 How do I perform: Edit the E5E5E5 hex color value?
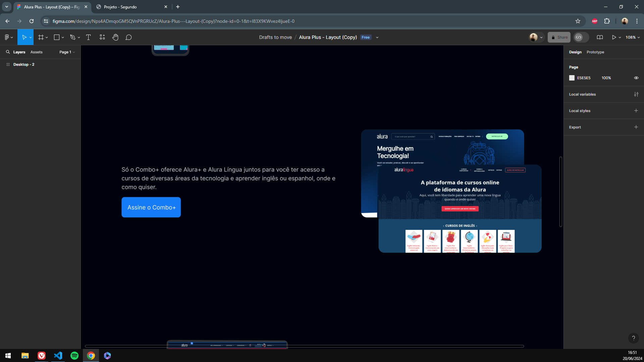pyautogui.click(x=584, y=78)
